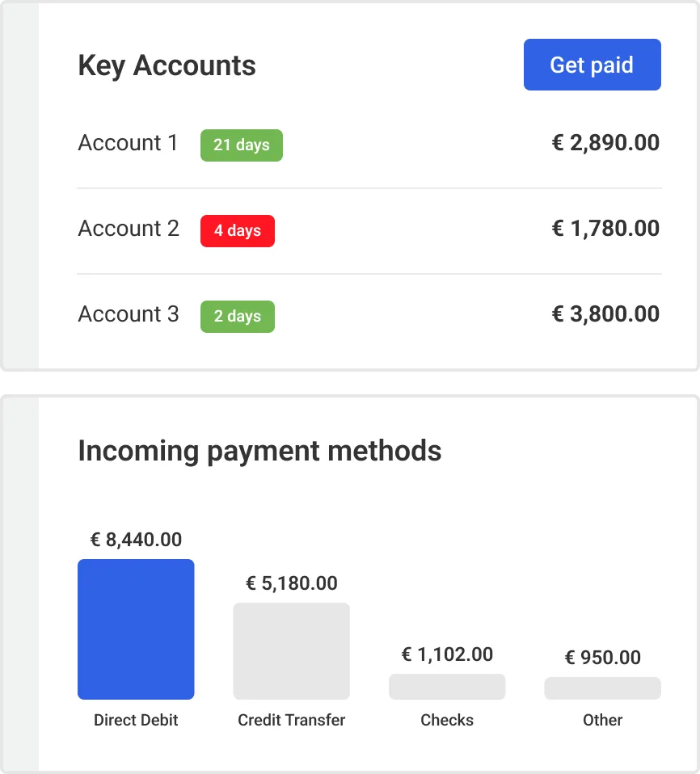Click the Incoming payment methods heading
Screen dimensions: 700x774
pos(259,451)
